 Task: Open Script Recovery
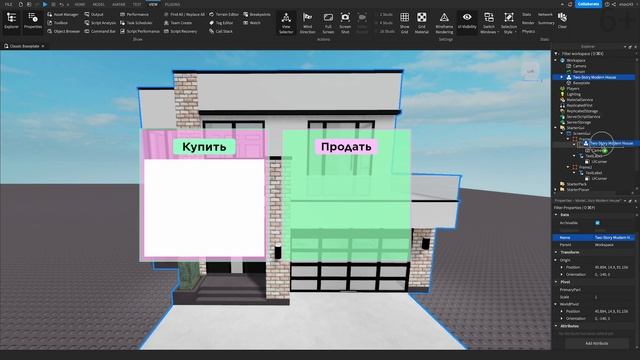pyautogui.click(x=180, y=31)
